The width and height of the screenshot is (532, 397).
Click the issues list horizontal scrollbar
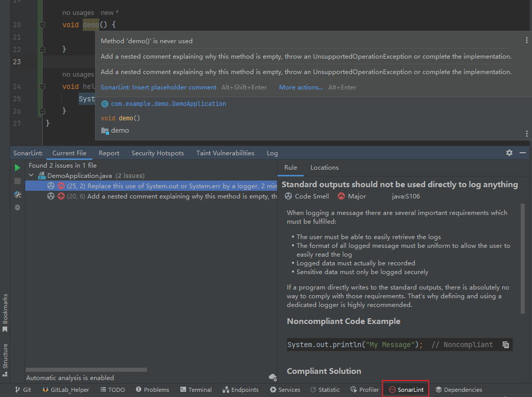[86, 370]
